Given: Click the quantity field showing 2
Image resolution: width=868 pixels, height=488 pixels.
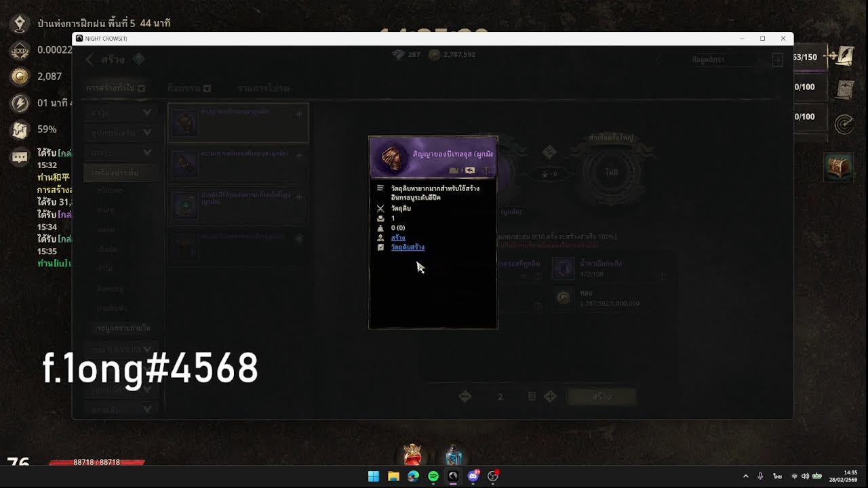Looking at the screenshot, I should pos(500,396).
